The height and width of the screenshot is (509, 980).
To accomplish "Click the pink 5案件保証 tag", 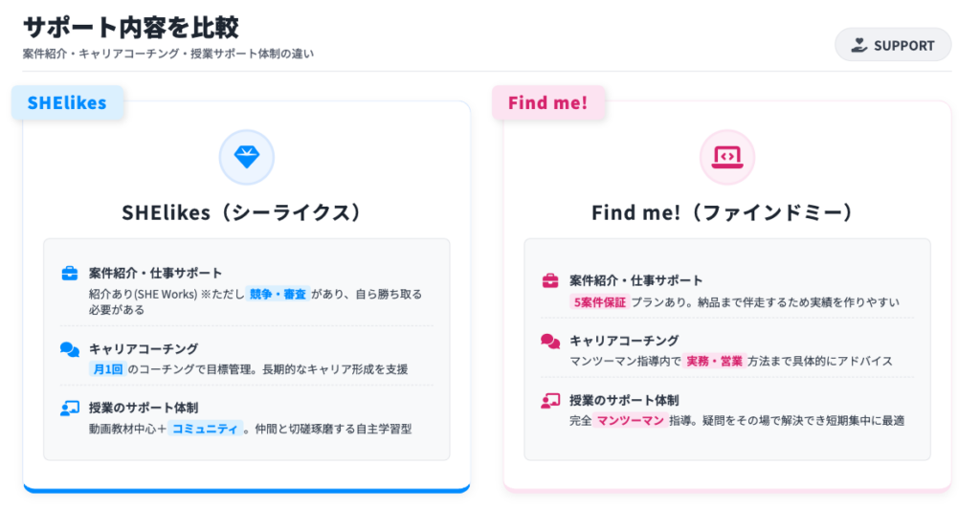I will coord(599,302).
